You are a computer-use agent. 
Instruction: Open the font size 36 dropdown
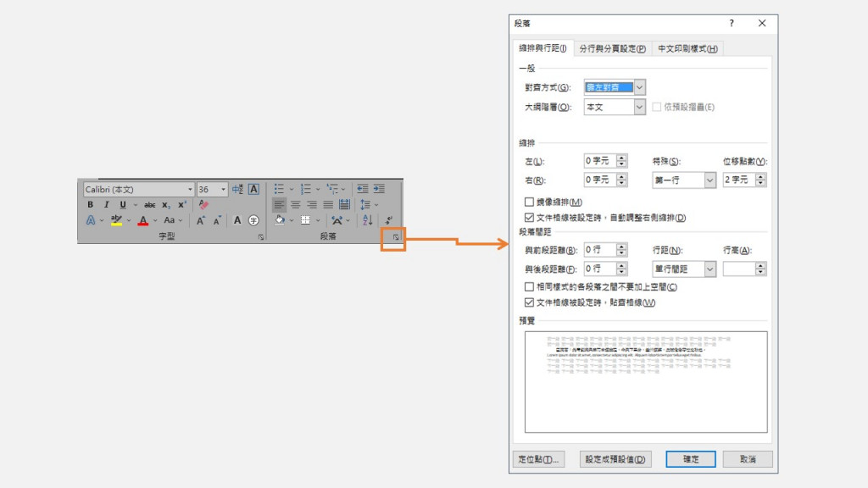pos(223,189)
